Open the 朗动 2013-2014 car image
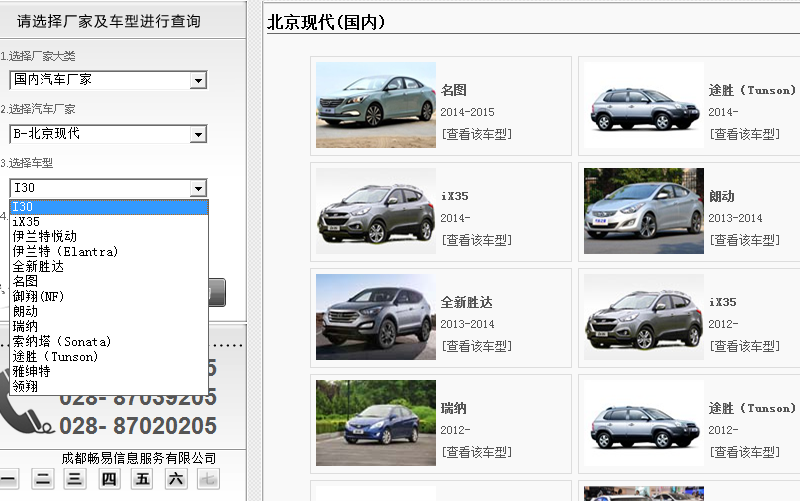This screenshot has height=501, width=800. click(x=644, y=211)
